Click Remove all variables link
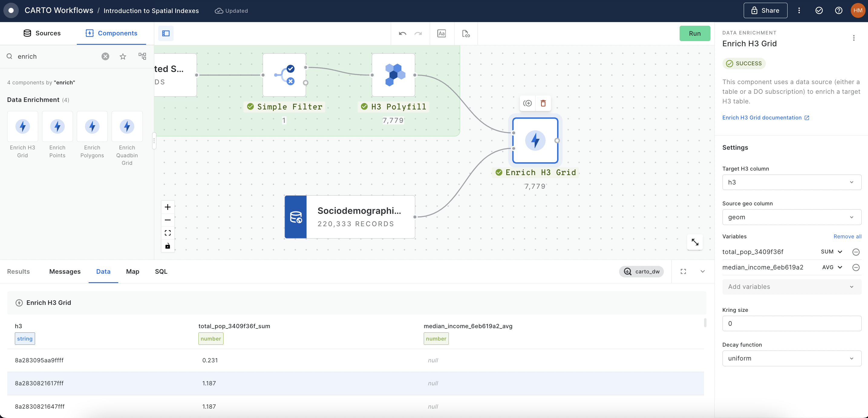868x418 pixels. tap(847, 236)
